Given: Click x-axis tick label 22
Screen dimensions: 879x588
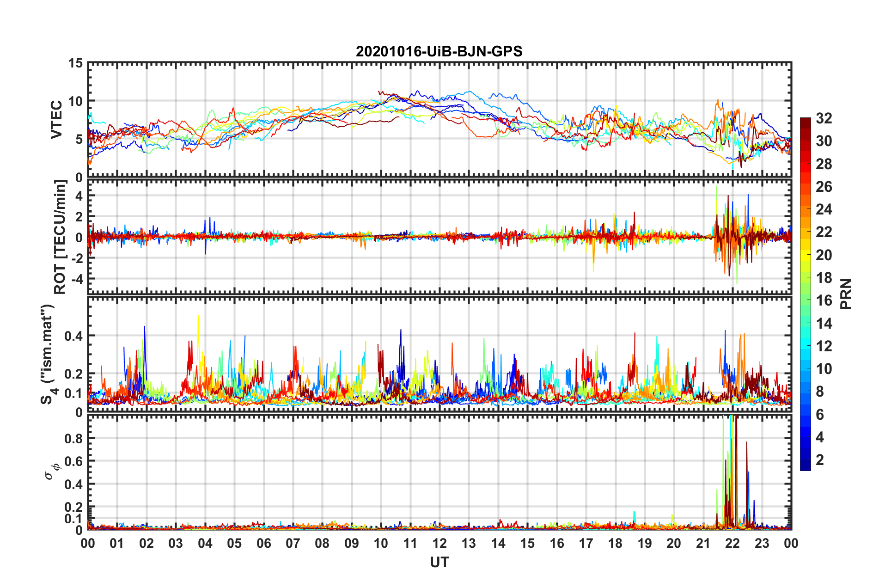Looking at the screenshot, I should point(732,543).
